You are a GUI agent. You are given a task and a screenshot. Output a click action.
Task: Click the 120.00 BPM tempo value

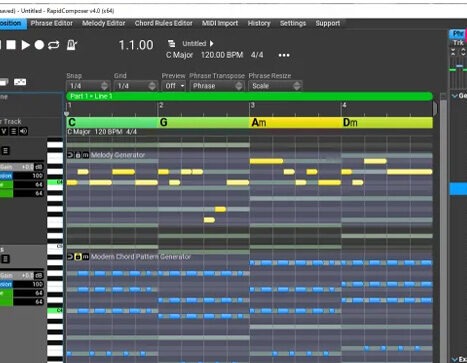[222, 55]
